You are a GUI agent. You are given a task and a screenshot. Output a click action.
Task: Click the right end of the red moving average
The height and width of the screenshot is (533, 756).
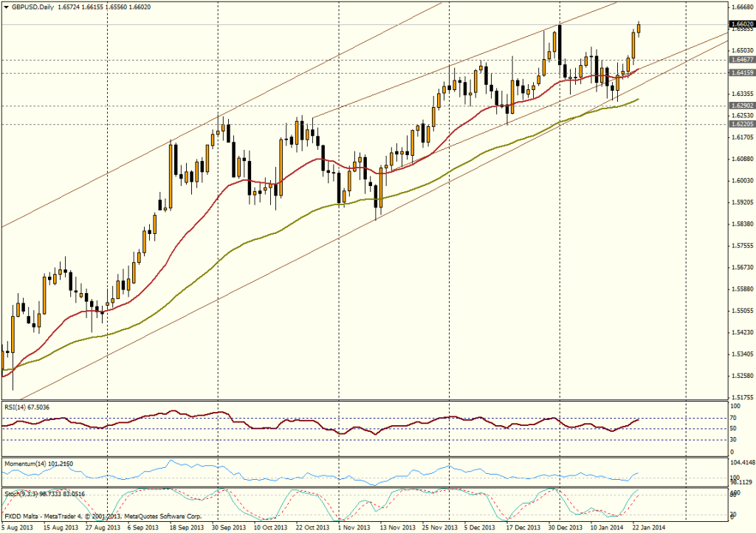click(x=638, y=69)
